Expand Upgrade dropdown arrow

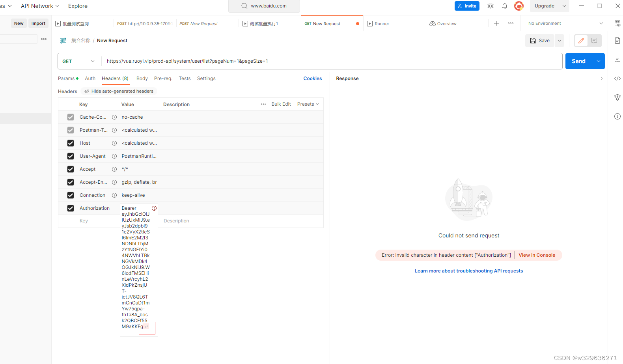(x=564, y=6)
